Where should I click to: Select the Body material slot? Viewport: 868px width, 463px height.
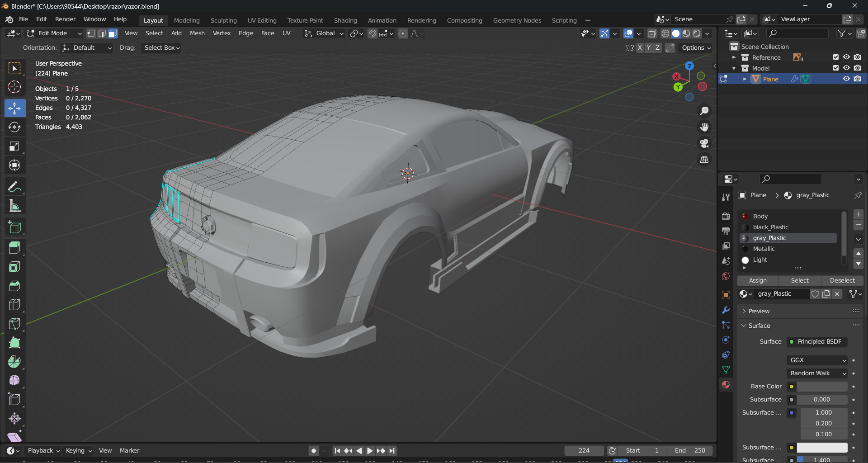pos(788,217)
